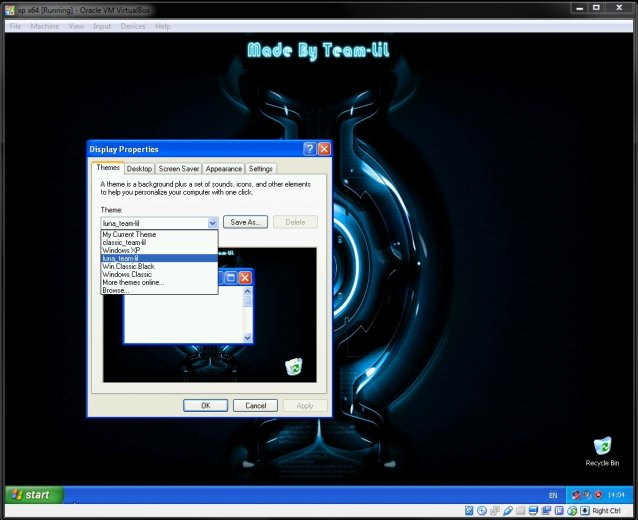Select Windows XP theme option

click(159, 250)
